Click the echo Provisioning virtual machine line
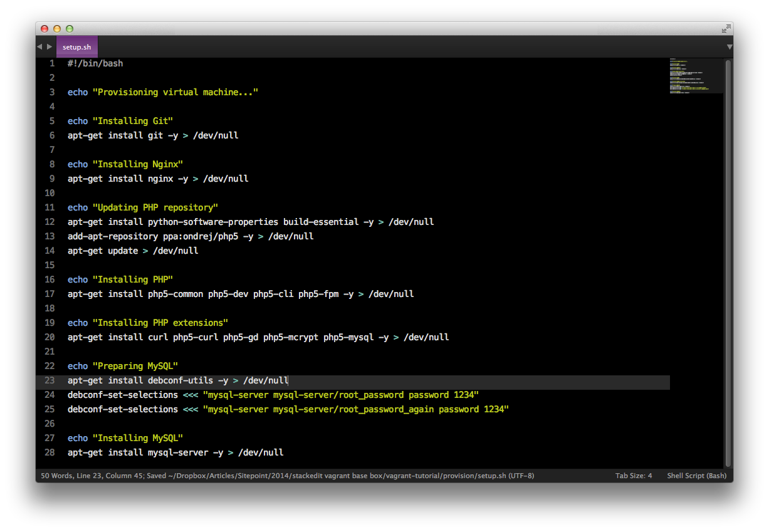 coord(162,92)
